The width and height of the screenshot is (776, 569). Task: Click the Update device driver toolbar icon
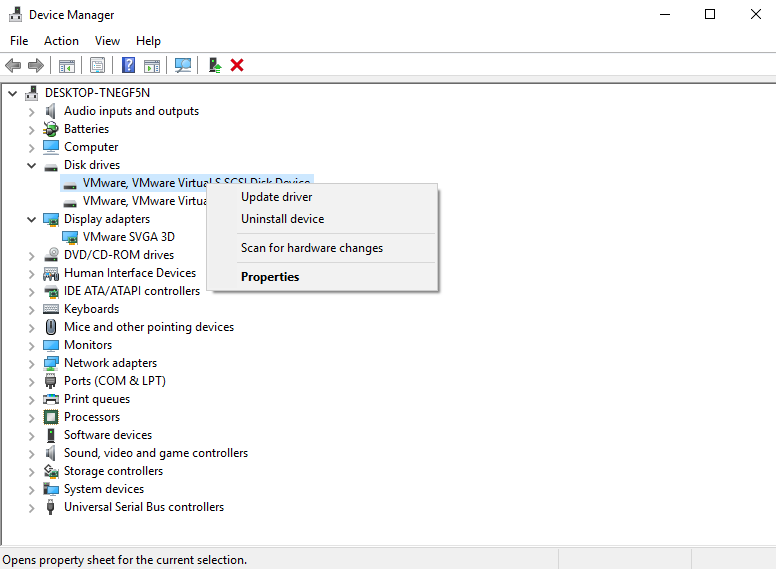[214, 65]
